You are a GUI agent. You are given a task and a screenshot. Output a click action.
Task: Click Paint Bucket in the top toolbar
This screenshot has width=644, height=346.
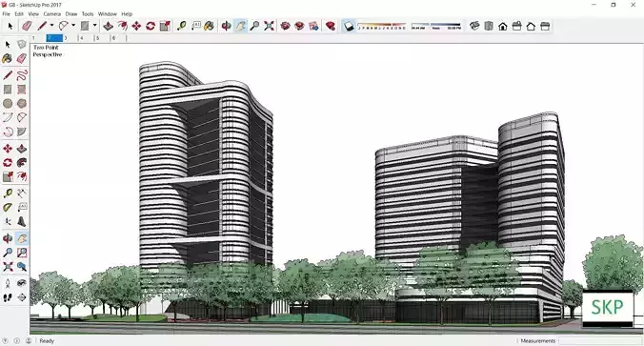click(x=209, y=27)
